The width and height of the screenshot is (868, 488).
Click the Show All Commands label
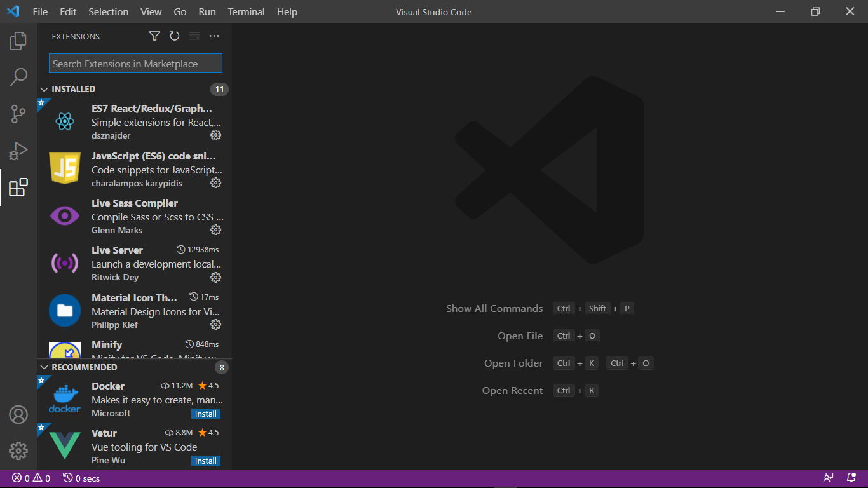click(x=494, y=309)
